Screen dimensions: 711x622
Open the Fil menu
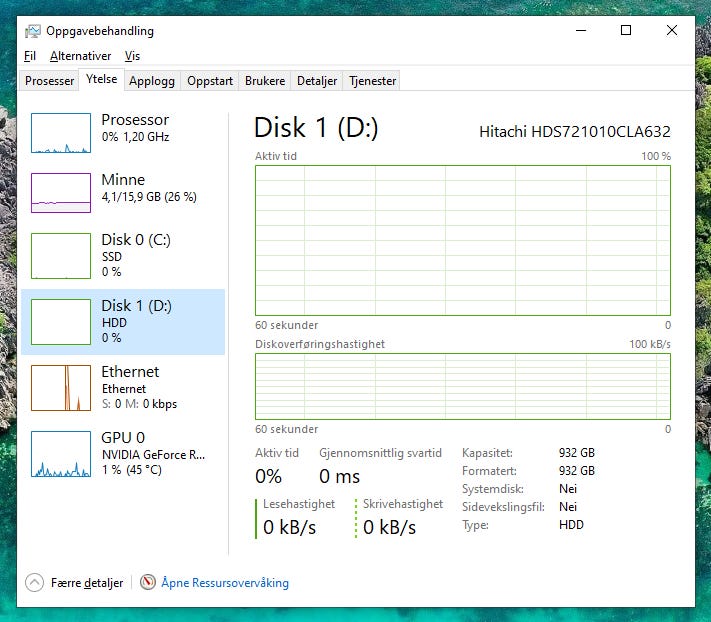[x=30, y=56]
